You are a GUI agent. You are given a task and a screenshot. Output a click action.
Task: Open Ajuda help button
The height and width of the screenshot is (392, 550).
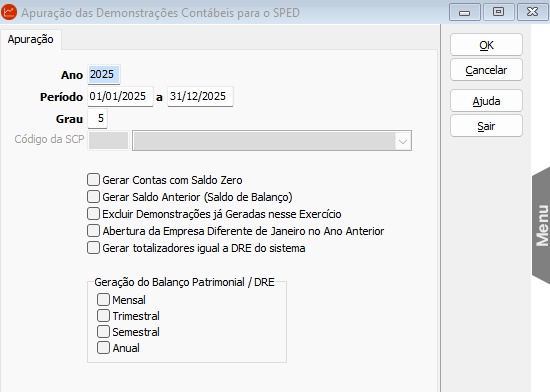[x=486, y=101]
